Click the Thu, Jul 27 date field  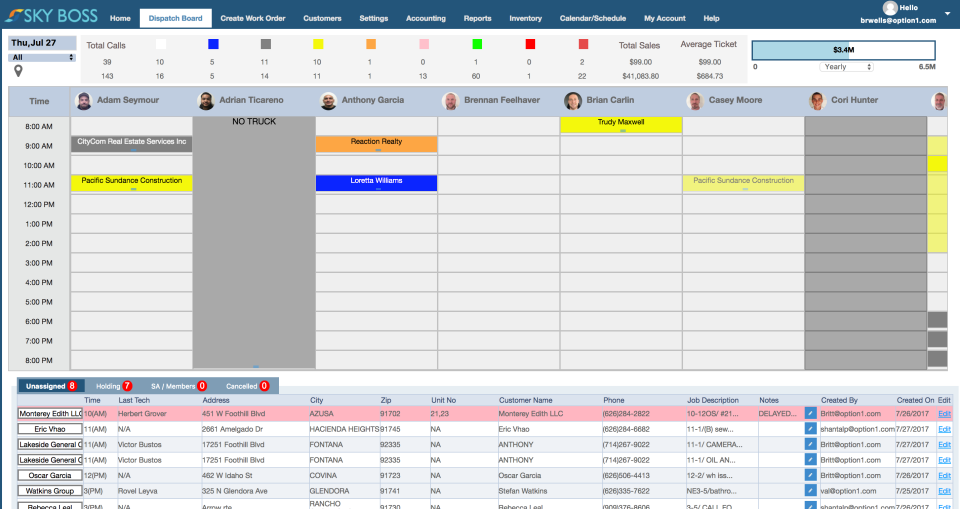tap(42, 43)
